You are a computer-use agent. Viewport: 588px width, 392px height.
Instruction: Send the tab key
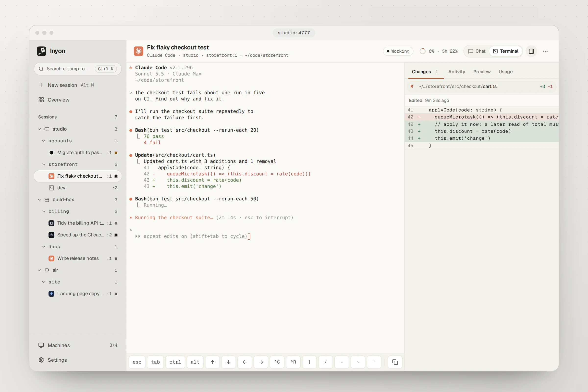pos(155,362)
